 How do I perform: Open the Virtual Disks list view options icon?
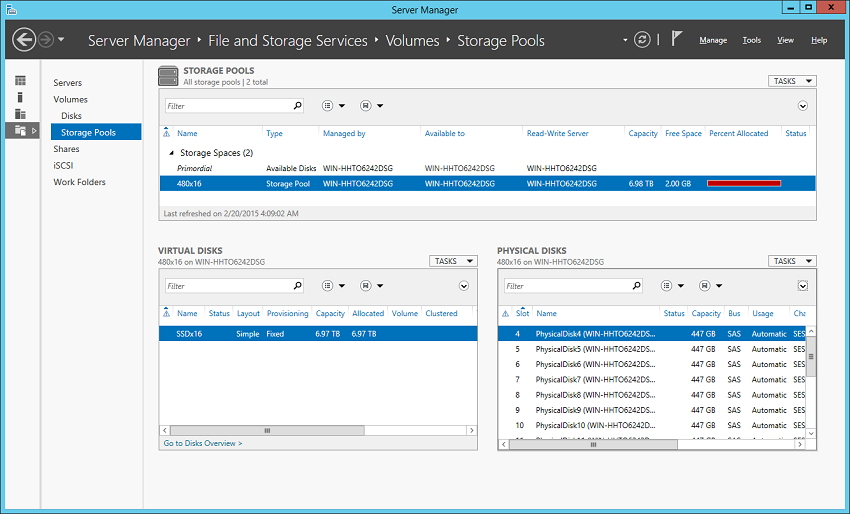coord(327,286)
